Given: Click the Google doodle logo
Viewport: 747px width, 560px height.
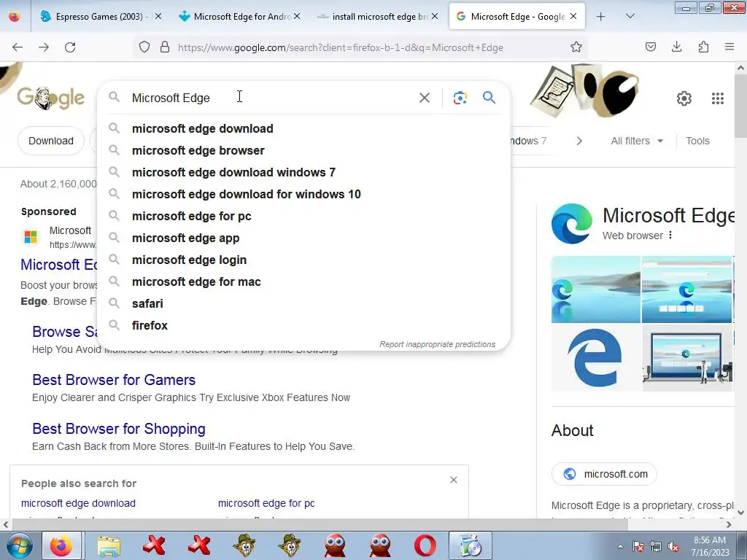Looking at the screenshot, I should coord(51,98).
